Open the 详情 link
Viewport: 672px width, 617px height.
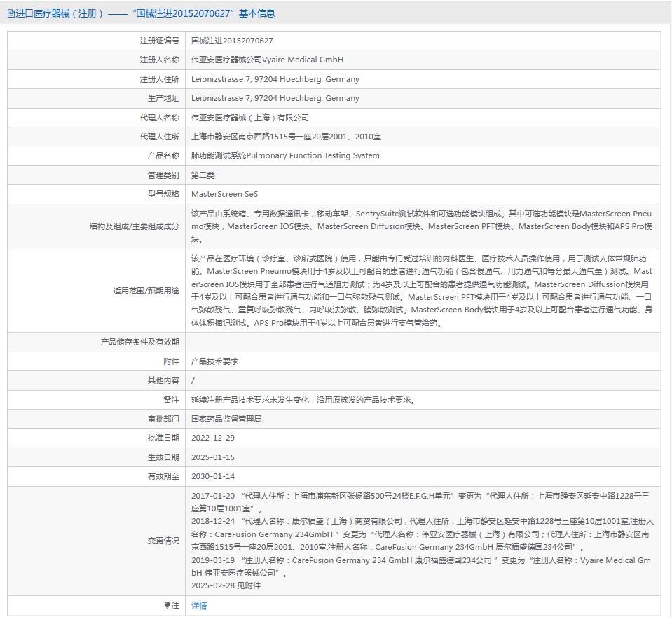pos(197,604)
